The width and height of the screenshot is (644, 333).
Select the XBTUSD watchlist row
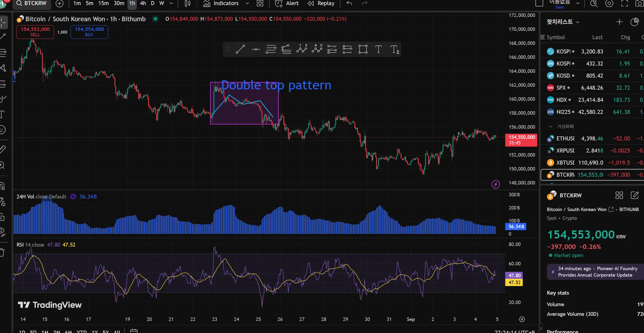tap(592, 162)
